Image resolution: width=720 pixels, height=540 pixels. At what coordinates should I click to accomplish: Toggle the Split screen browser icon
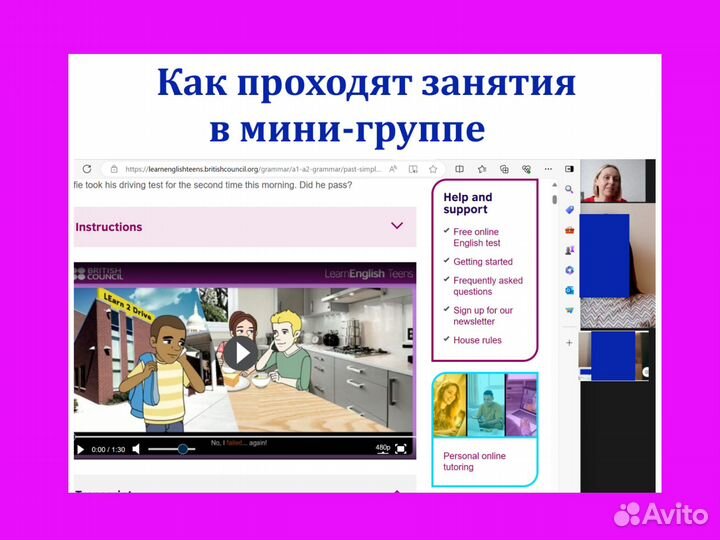[x=459, y=169]
